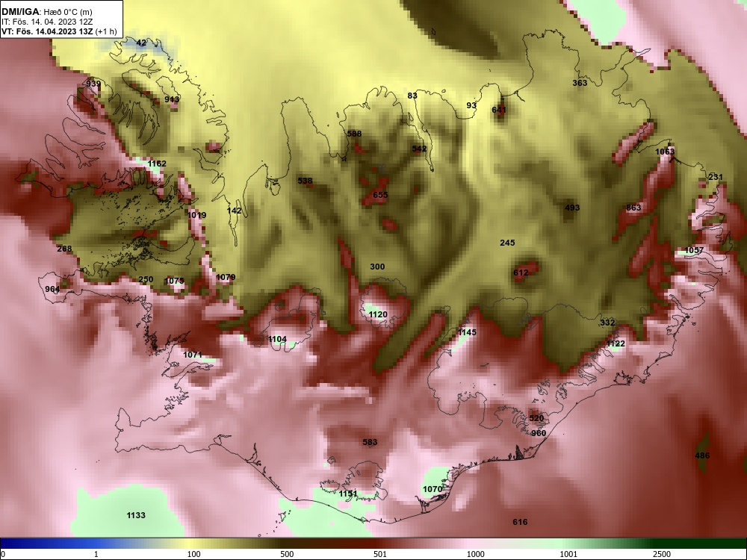Viewport: 747px width, 560px height.
Task: Click the 'VT: Fös. 14.04.2023 13Z (+1 h)' line
Action: 59,32
